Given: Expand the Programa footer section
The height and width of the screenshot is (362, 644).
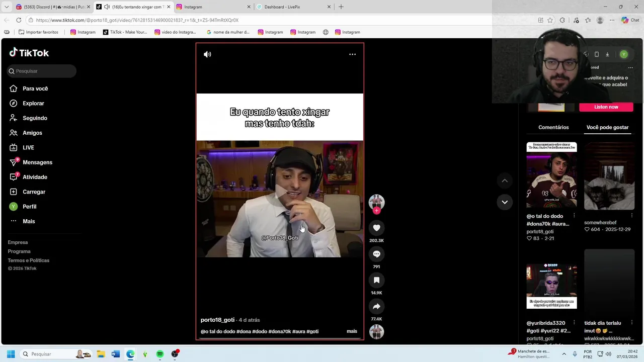Looking at the screenshot, I should click(19, 251).
